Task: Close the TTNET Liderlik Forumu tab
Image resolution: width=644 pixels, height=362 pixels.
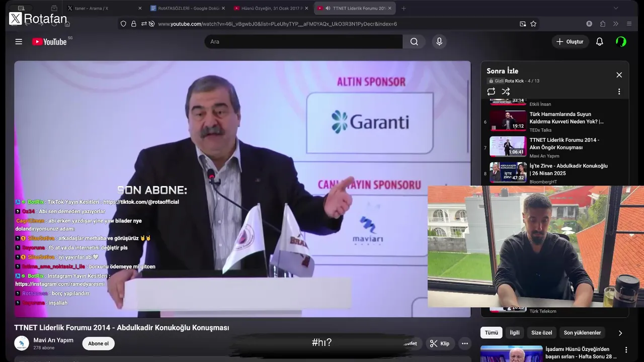Action: pos(390,9)
